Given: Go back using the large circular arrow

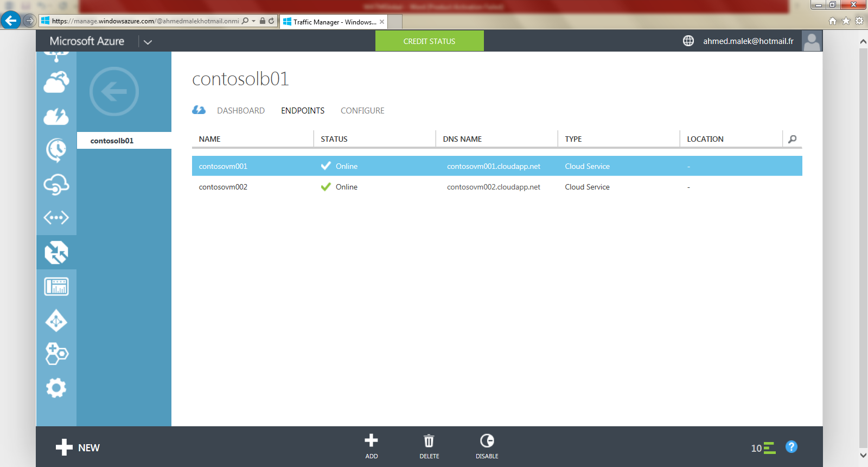Looking at the screenshot, I should point(114,91).
